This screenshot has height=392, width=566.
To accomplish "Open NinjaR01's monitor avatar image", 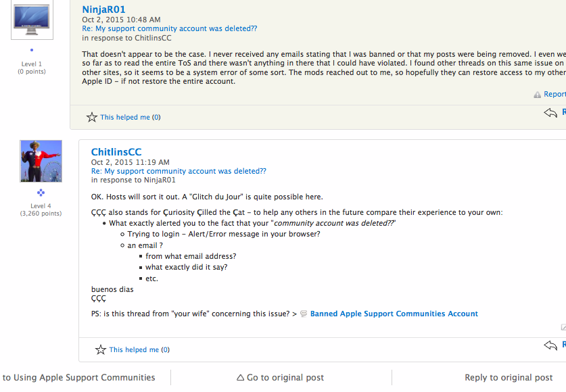I will point(32,20).
